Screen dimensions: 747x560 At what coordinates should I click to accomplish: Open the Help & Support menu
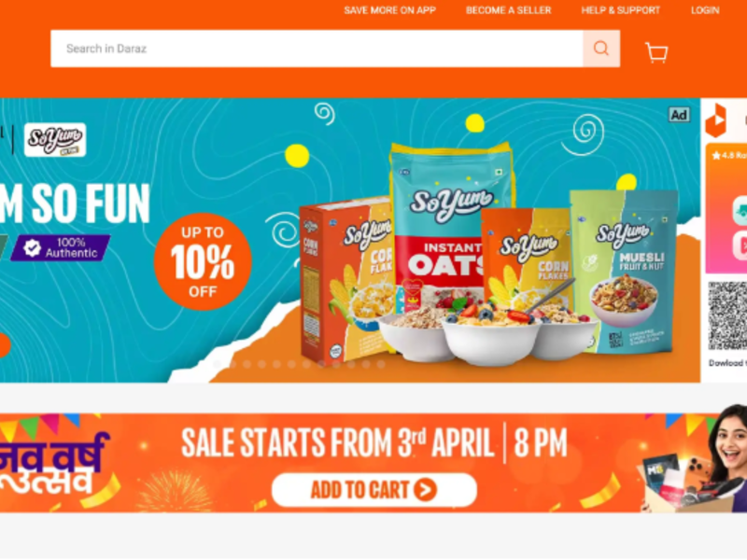point(620,10)
